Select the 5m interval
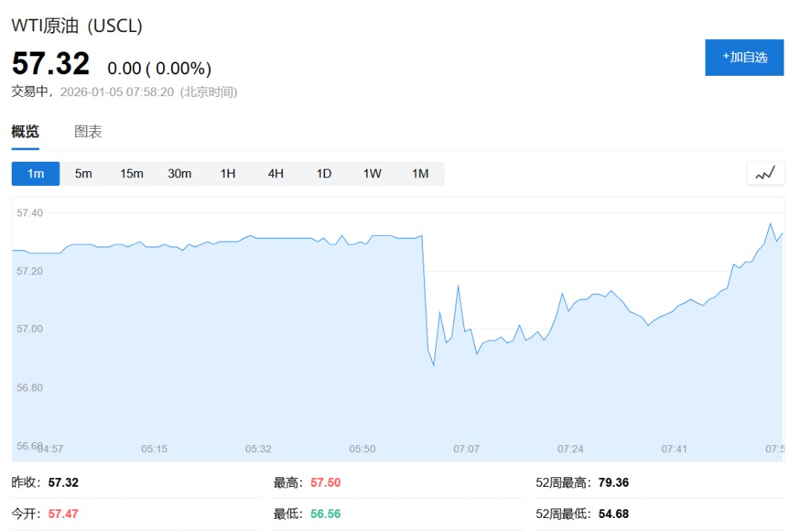The image size is (800, 532). pos(84,173)
